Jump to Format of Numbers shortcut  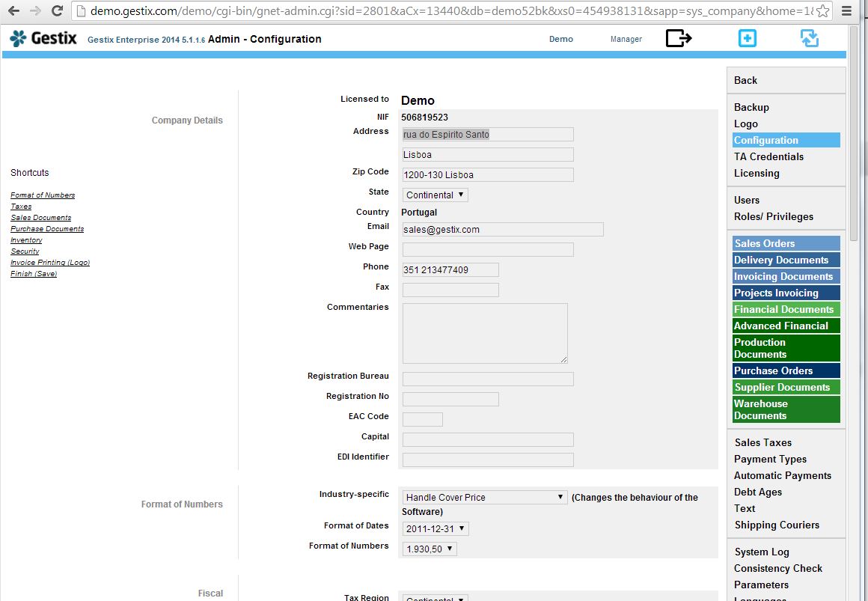[43, 195]
